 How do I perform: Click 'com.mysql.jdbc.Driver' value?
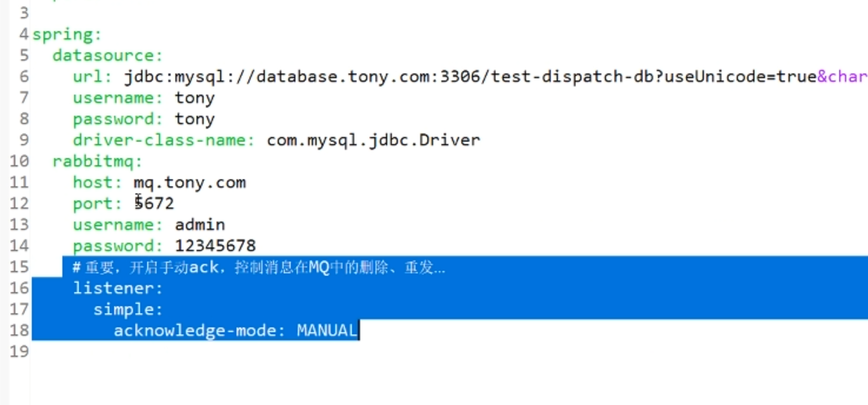[374, 140]
